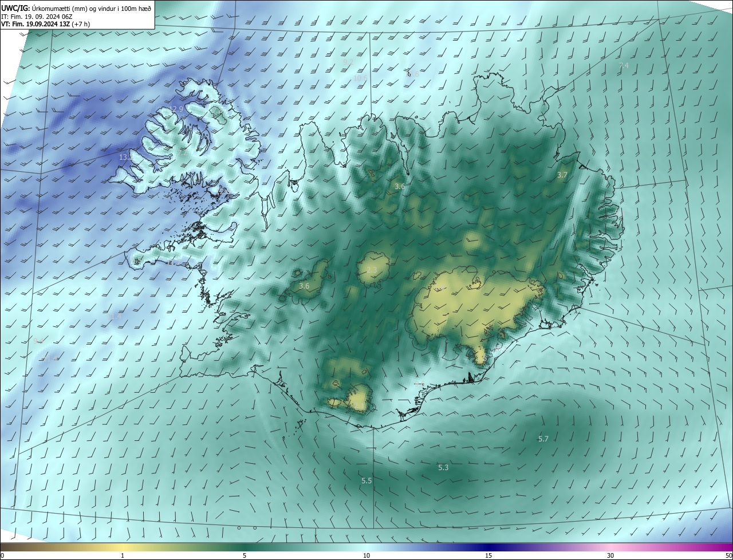Select the 'VT: Fim. 19.09.2024 13Z (+7 h)' line
The image size is (733, 560).
point(45,24)
